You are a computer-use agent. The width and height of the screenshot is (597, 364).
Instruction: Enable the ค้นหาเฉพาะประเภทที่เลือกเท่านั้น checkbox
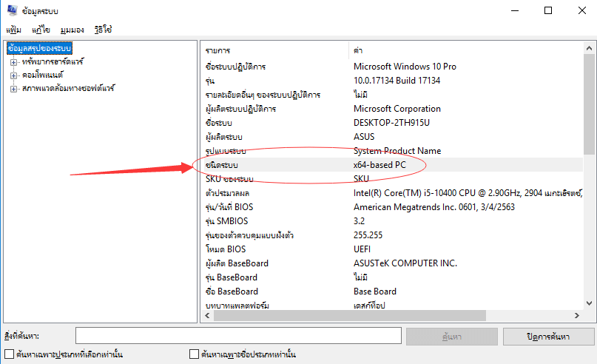(10, 354)
